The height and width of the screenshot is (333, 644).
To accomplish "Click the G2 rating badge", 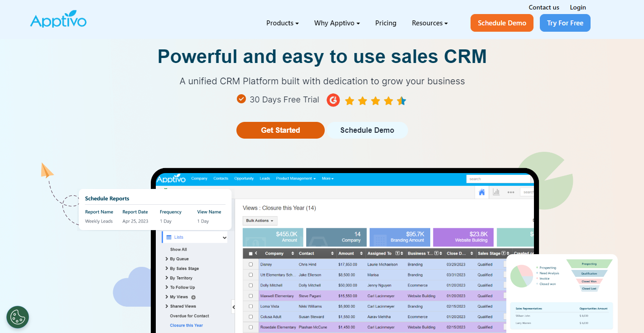I will [333, 100].
